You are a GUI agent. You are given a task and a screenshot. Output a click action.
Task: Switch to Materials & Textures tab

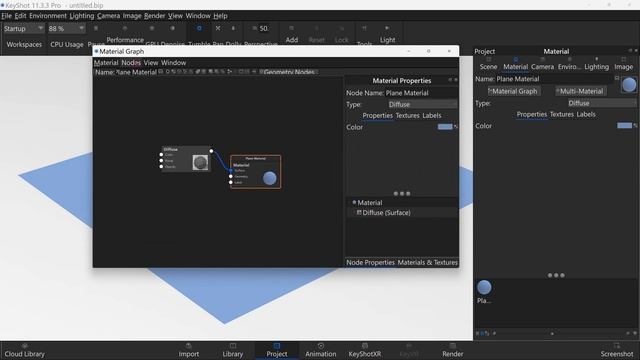point(427,262)
